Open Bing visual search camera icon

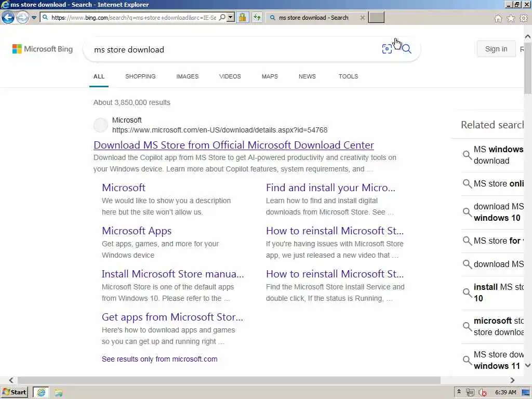pyautogui.click(x=387, y=49)
